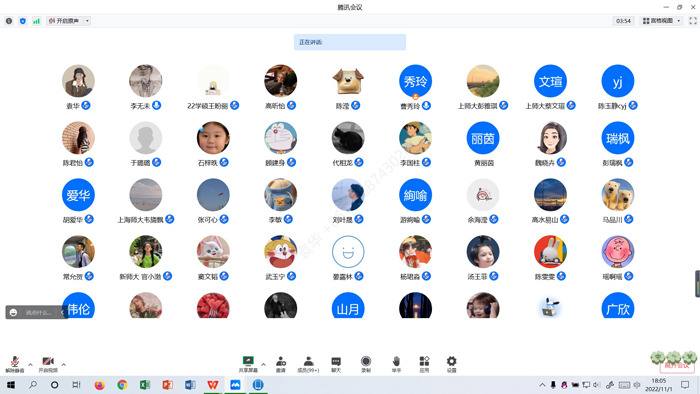Open the invite (邀请) panel
Image resolution: width=700 pixels, height=394 pixels.
(x=281, y=364)
